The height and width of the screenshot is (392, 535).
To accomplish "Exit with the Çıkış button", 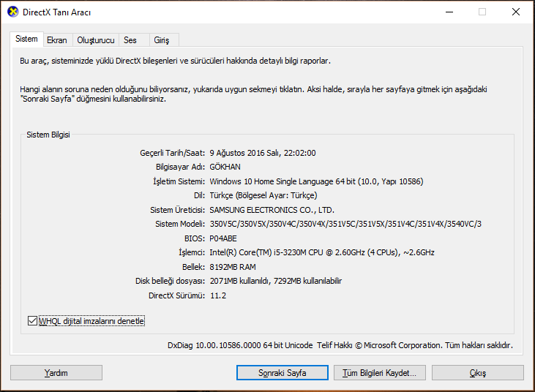I will [x=478, y=372].
